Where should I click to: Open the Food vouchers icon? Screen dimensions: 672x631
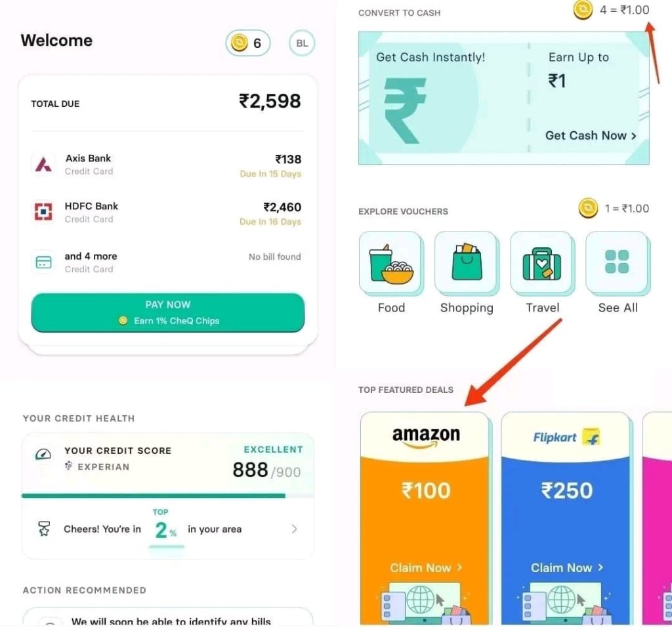click(390, 262)
